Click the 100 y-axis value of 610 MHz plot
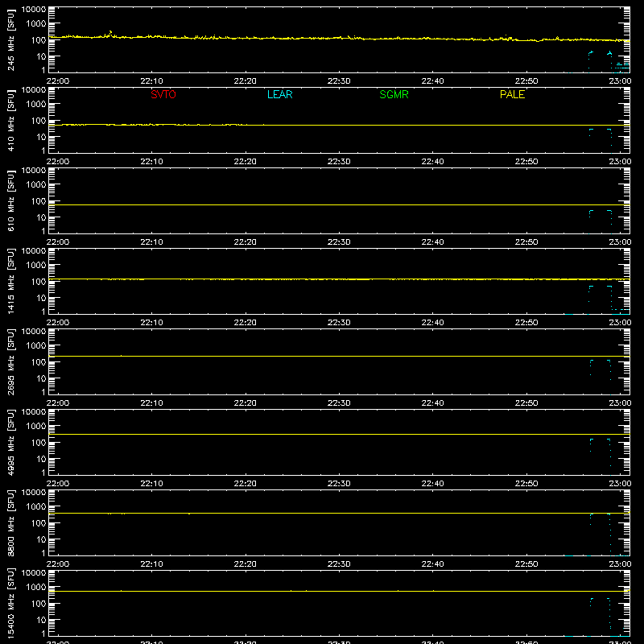 39,201
